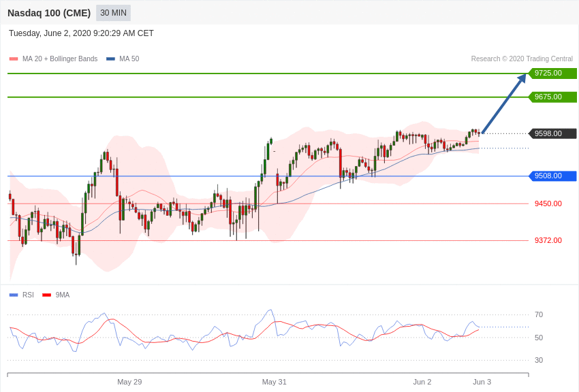Image resolution: width=579 pixels, height=392 pixels.
Task: Click the MA 20 + Bollinger Bands legend swatch
Action: (x=14, y=59)
